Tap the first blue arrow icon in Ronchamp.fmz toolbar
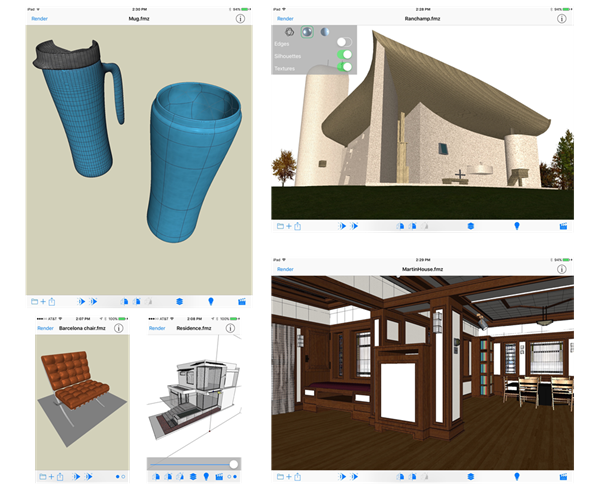 click(342, 226)
